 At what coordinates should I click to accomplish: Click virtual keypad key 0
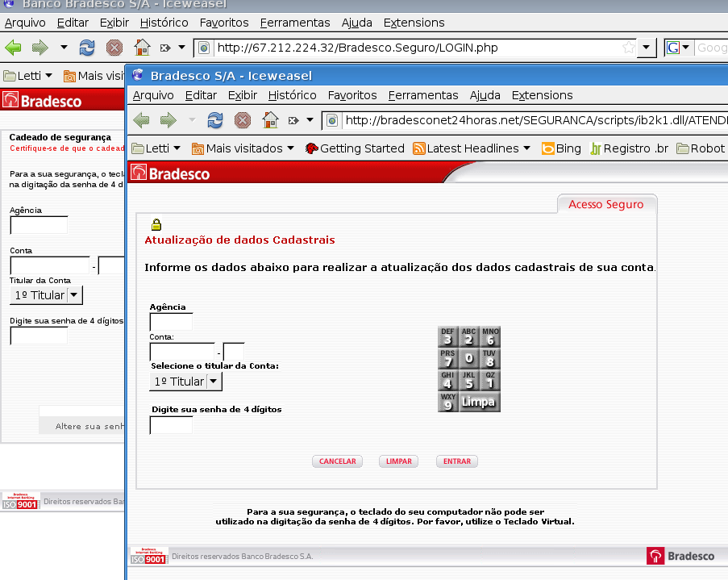point(468,358)
